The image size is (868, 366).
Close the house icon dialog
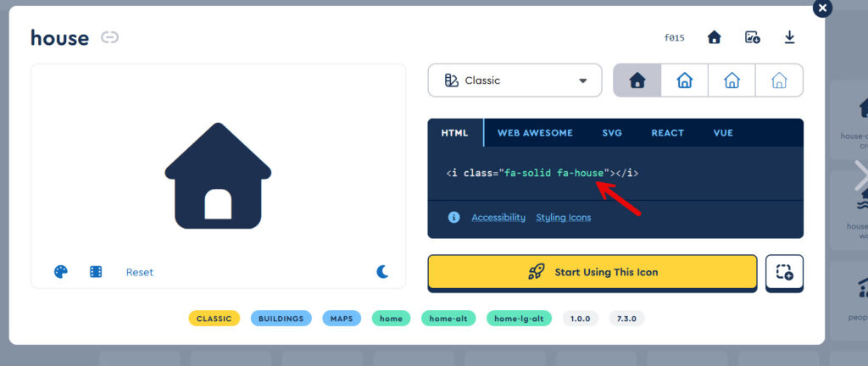coord(822,8)
